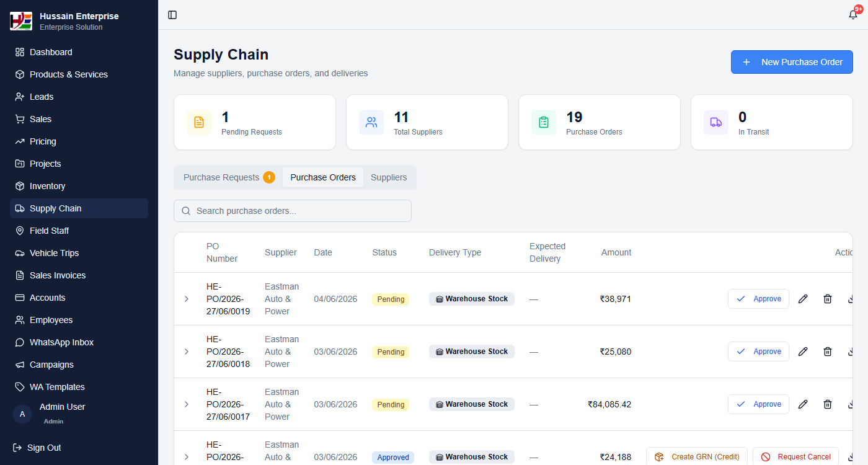868x465 pixels.
Task: Approve purchase order 0018
Action: [x=758, y=352]
